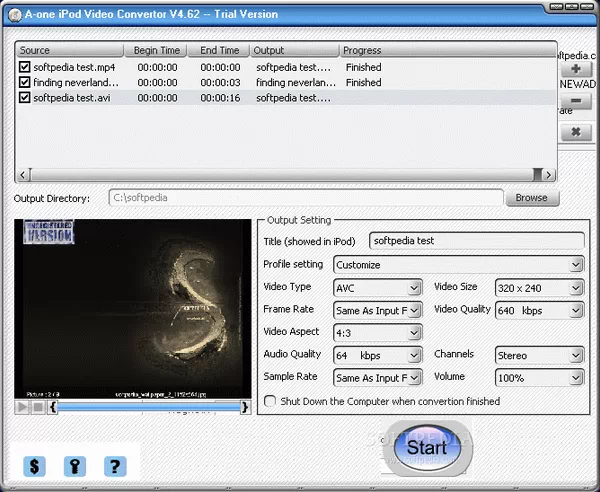The image size is (600, 492).
Task: Set end mark with right brace
Action: pyautogui.click(x=245, y=407)
